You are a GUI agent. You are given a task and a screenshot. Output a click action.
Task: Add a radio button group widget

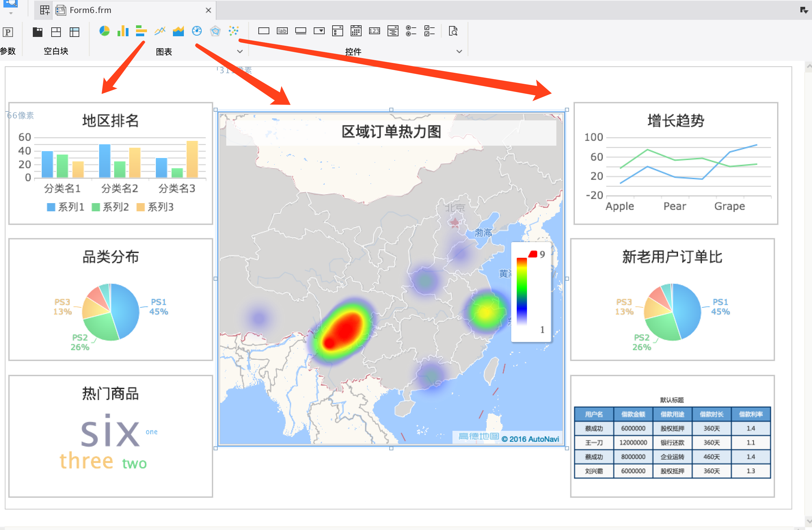pos(411,31)
